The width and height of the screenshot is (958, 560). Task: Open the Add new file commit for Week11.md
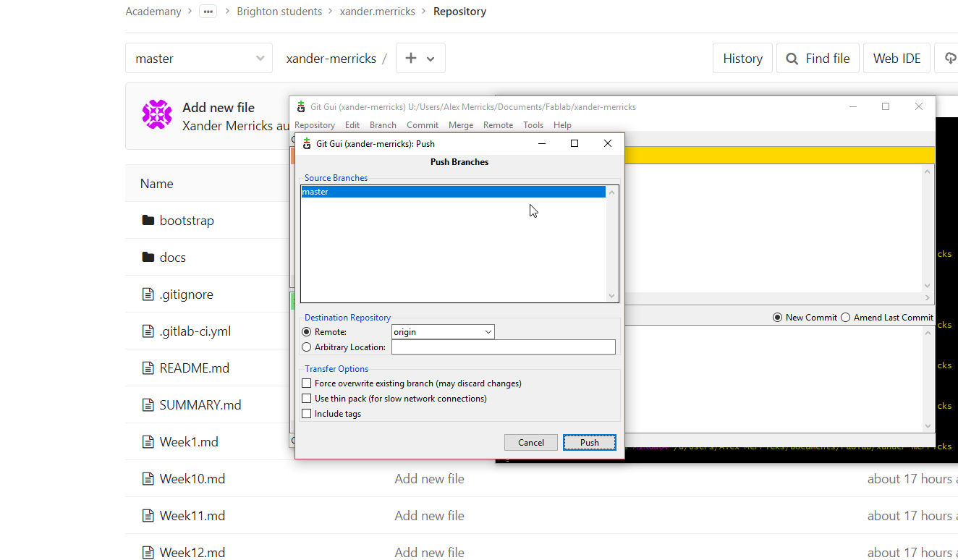tap(430, 515)
